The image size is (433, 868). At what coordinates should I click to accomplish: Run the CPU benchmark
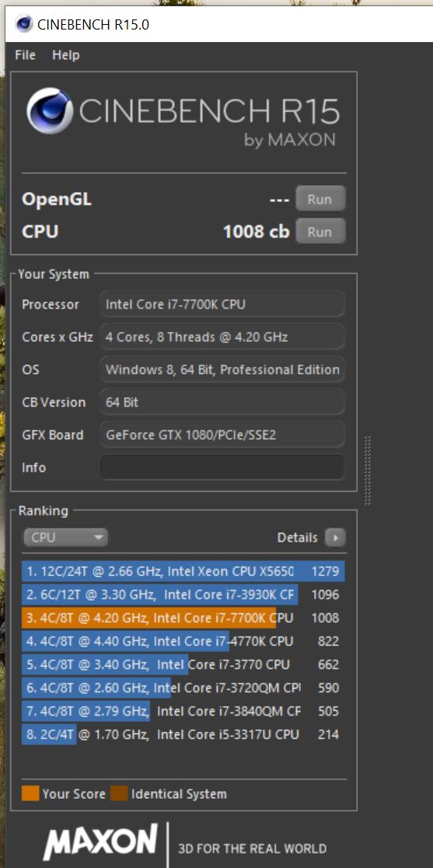coord(320,232)
